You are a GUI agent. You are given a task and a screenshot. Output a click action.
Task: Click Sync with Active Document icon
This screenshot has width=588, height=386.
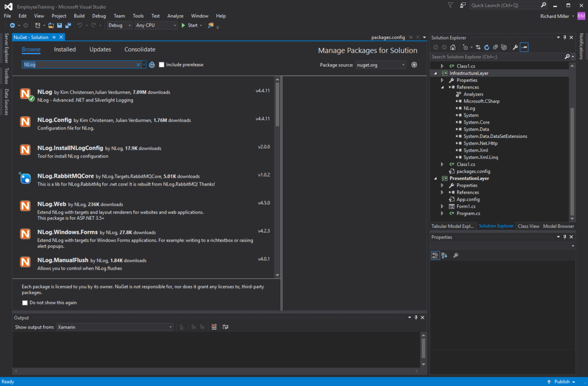point(478,47)
